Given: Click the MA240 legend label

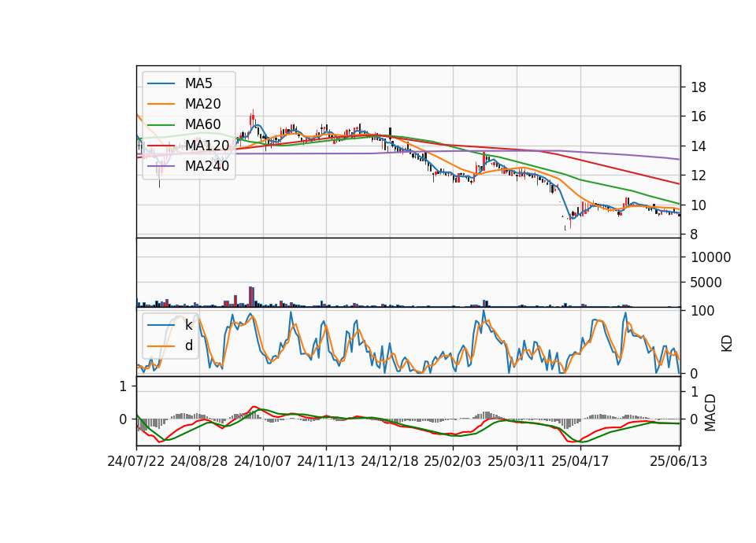Looking at the screenshot, I should 207,166.
